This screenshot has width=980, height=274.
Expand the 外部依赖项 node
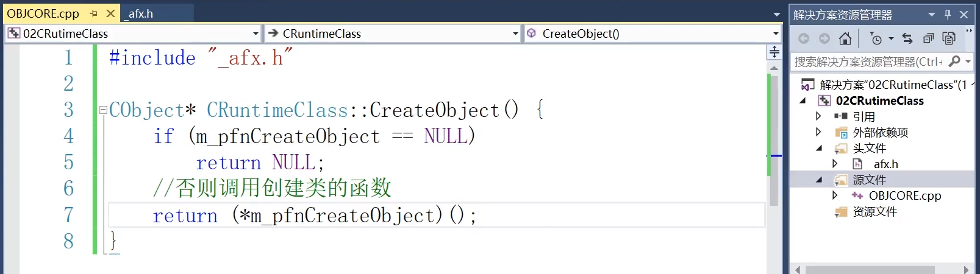click(818, 132)
